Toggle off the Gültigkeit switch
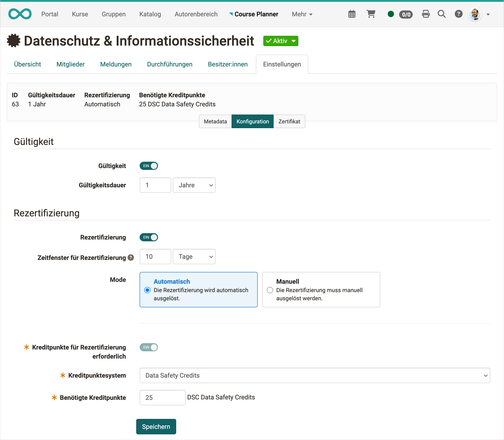 [149, 166]
